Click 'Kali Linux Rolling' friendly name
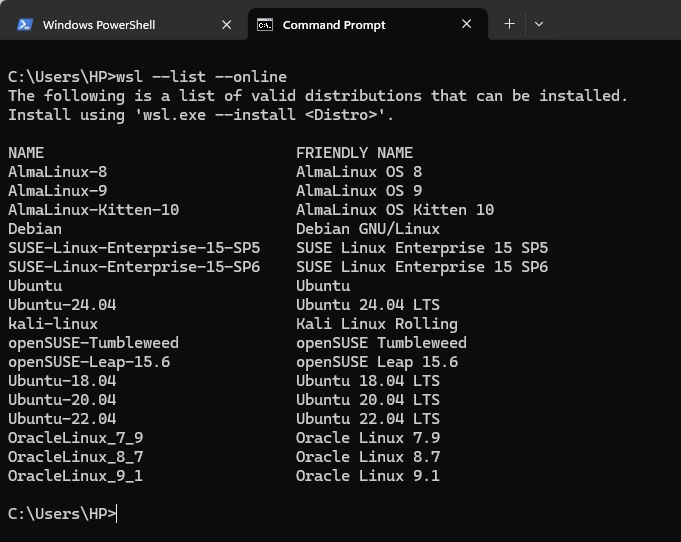The image size is (681, 542). click(377, 324)
